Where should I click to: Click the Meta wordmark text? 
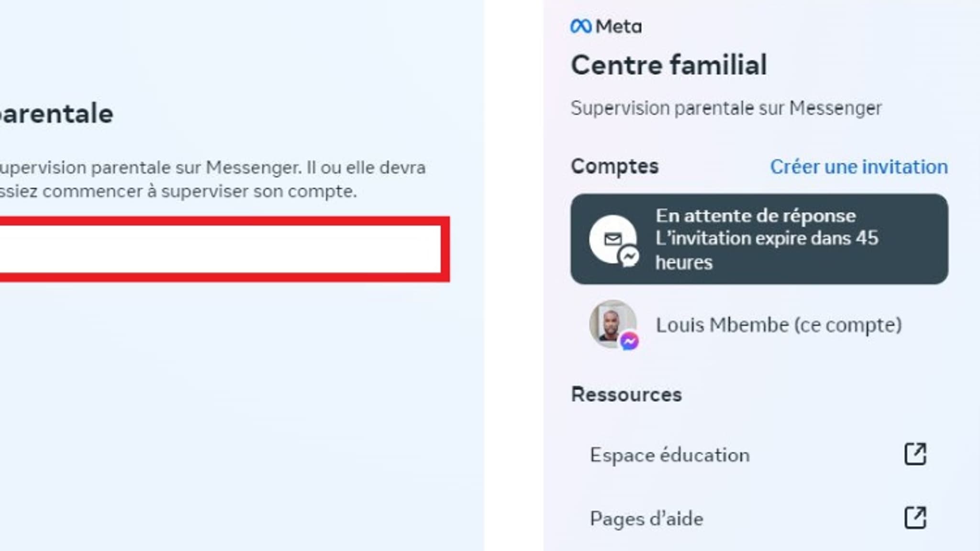click(x=619, y=26)
